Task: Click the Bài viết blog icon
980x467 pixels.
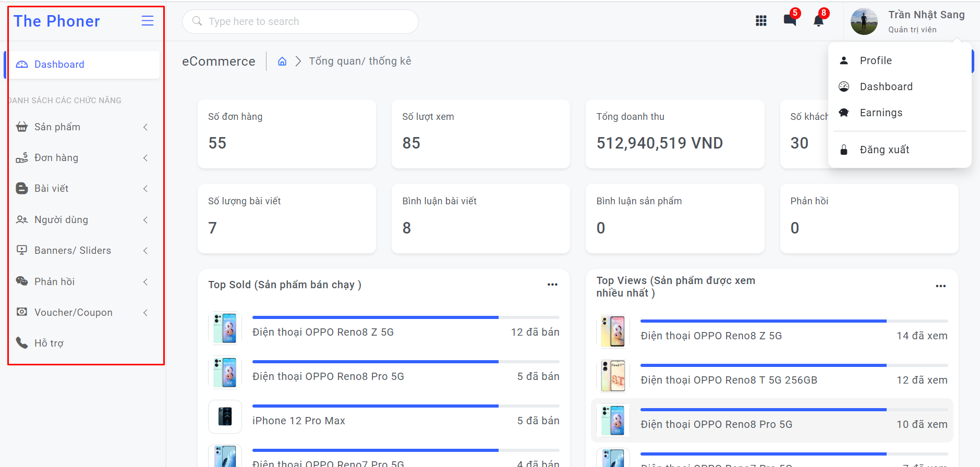Action: pyautogui.click(x=22, y=189)
